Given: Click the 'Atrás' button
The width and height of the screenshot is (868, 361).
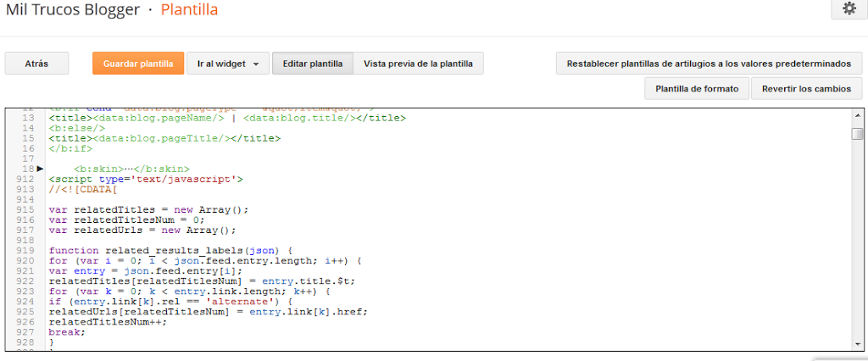Looking at the screenshot, I should (36, 64).
